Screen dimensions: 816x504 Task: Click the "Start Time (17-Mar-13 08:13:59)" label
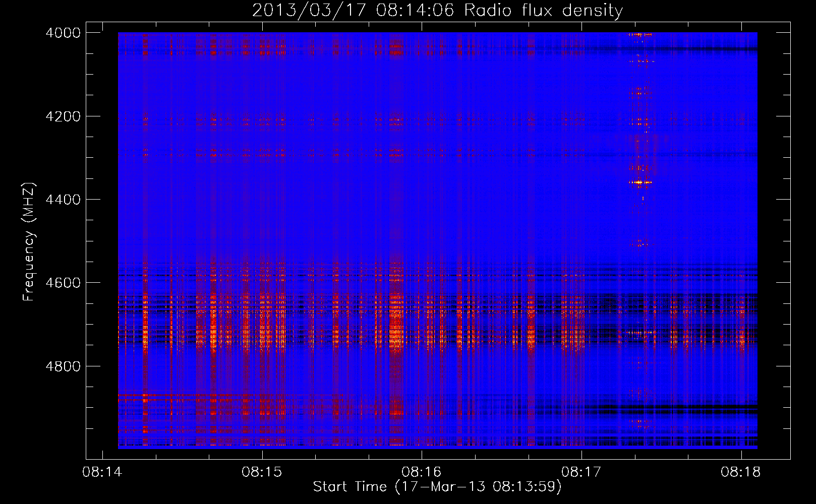click(x=437, y=487)
